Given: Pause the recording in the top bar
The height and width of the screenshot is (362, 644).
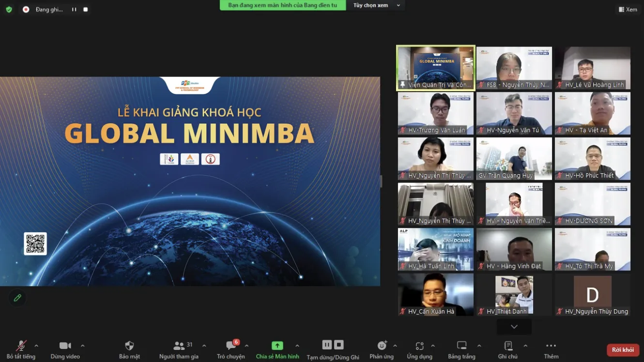Looking at the screenshot, I should tap(74, 9).
